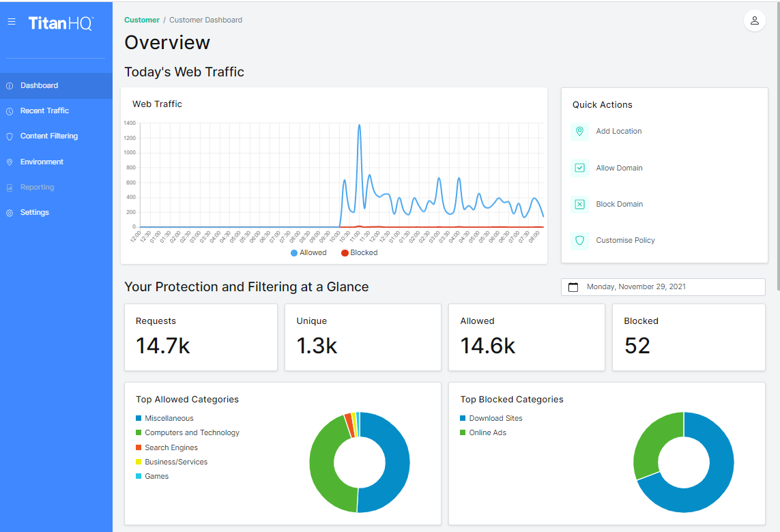Viewport: 780px width, 532px height.
Task: Click the Allow Domain checkmark icon
Action: click(x=579, y=168)
